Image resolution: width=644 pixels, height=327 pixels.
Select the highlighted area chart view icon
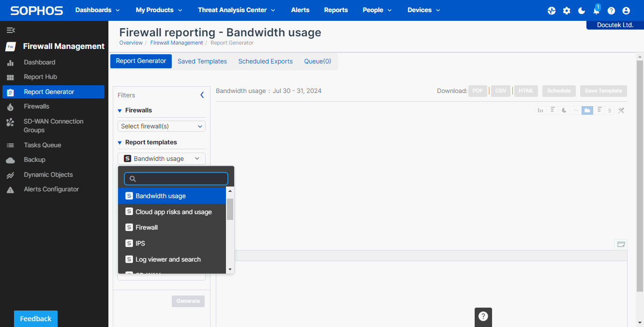point(587,110)
